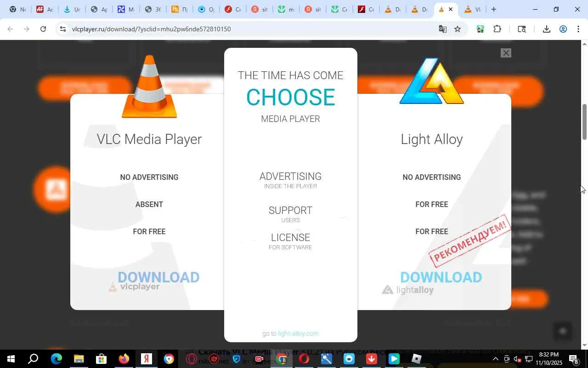The width and height of the screenshot is (588, 368).
Task: Switch to Chrome window on taskbar
Action: point(282,359)
